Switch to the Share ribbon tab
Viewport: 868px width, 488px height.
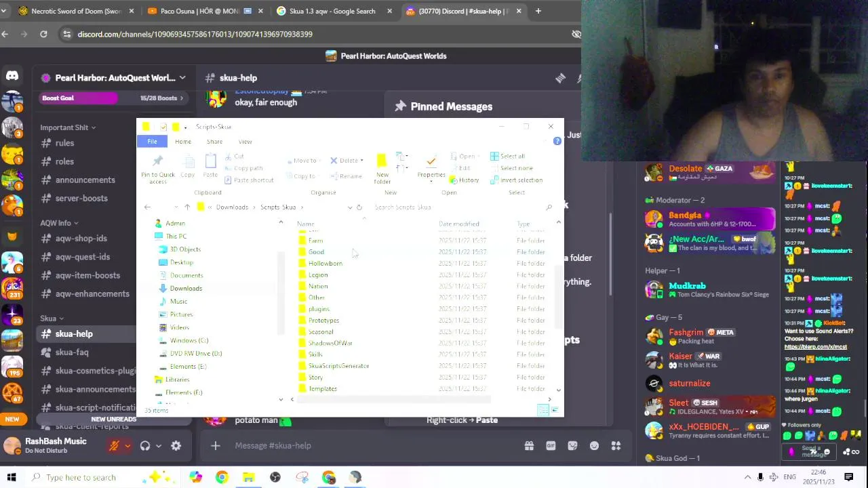click(x=214, y=142)
